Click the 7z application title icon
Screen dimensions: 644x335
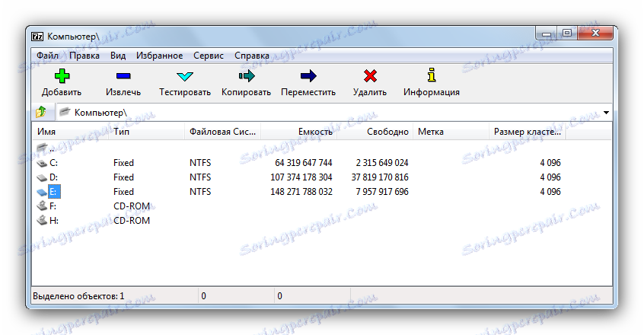[x=37, y=37]
